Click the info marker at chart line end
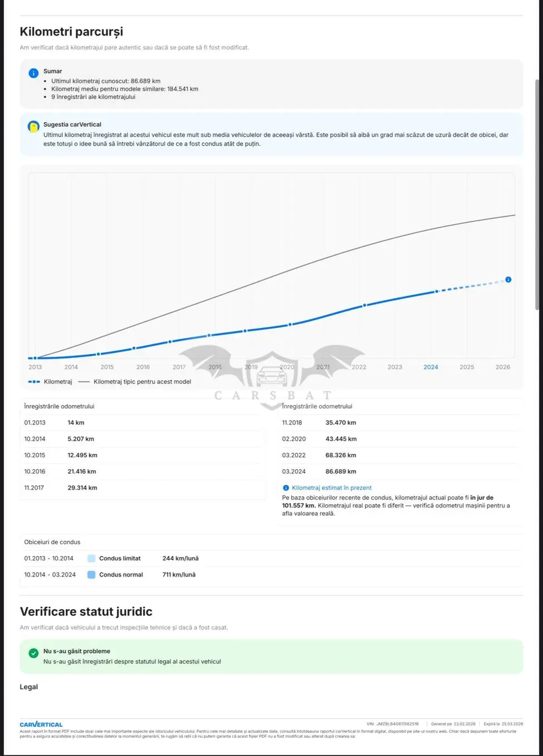The height and width of the screenshot is (756, 543). click(508, 280)
